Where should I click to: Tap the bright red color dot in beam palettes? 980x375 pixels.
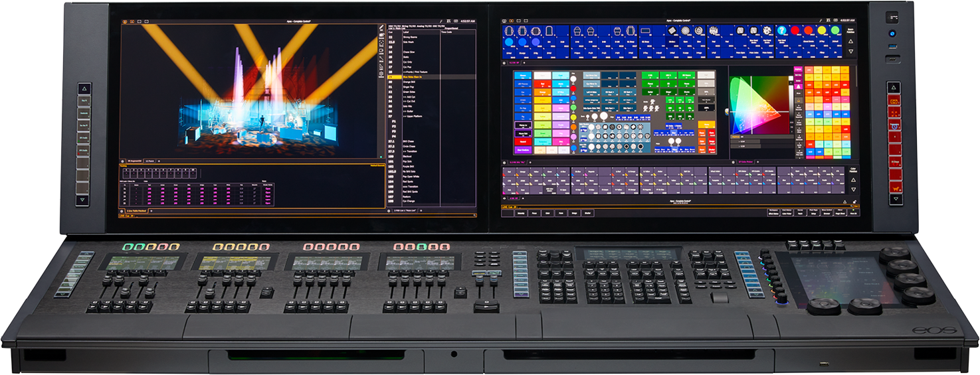tap(795, 31)
